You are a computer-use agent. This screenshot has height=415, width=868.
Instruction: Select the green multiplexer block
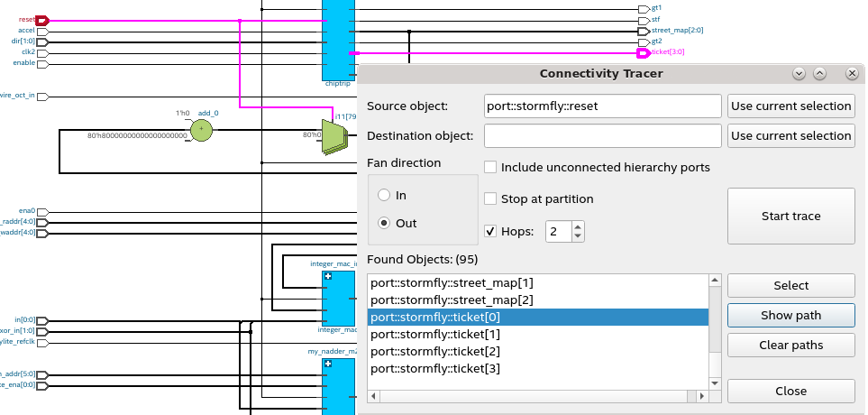pyautogui.click(x=334, y=137)
